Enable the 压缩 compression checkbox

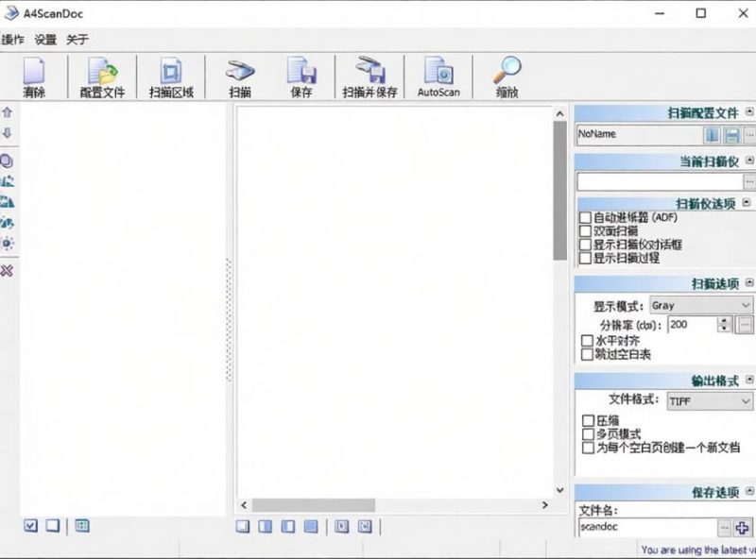pos(588,421)
